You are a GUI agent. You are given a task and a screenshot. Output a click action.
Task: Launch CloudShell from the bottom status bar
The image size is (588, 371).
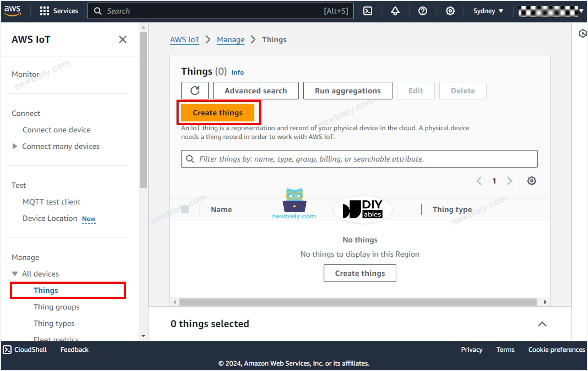[x=25, y=349]
